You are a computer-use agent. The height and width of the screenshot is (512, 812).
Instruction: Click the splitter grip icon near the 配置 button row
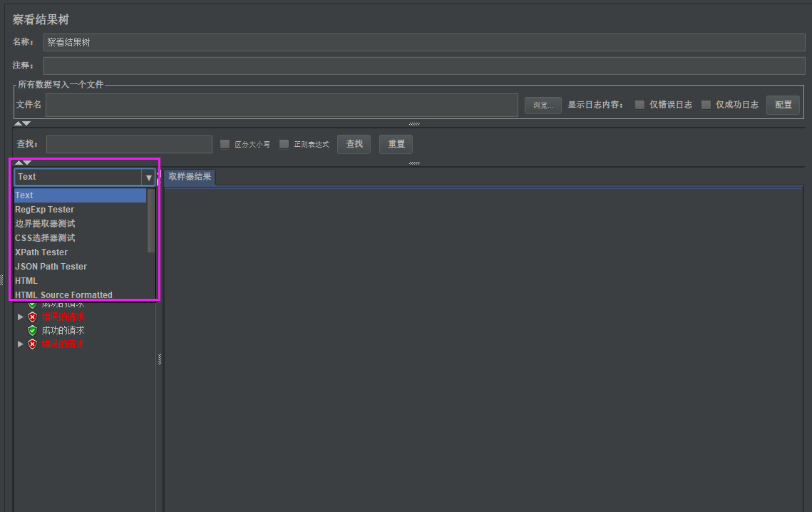413,123
